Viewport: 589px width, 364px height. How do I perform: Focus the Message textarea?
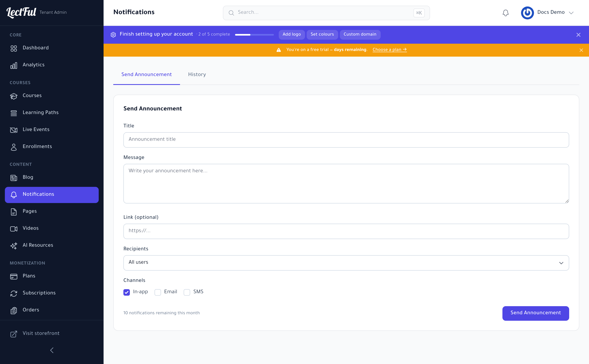click(x=346, y=184)
